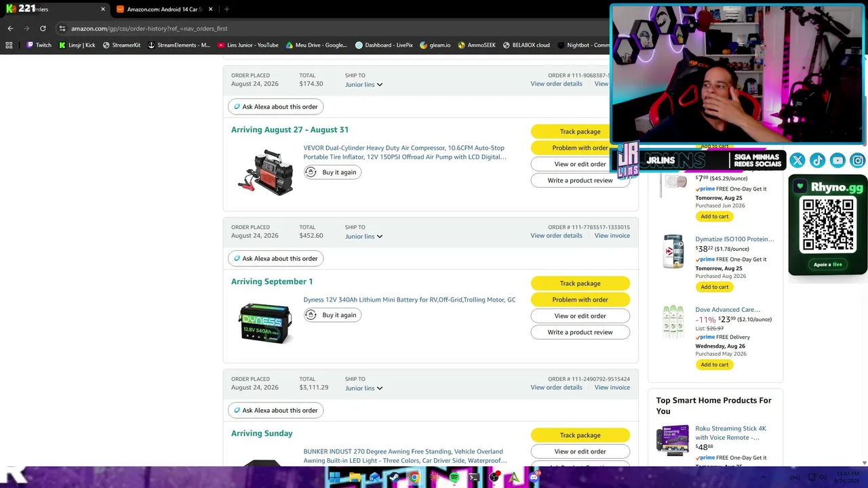Buy the VEVOR air compressor again
This screenshot has width=868, height=488.
tap(332, 172)
